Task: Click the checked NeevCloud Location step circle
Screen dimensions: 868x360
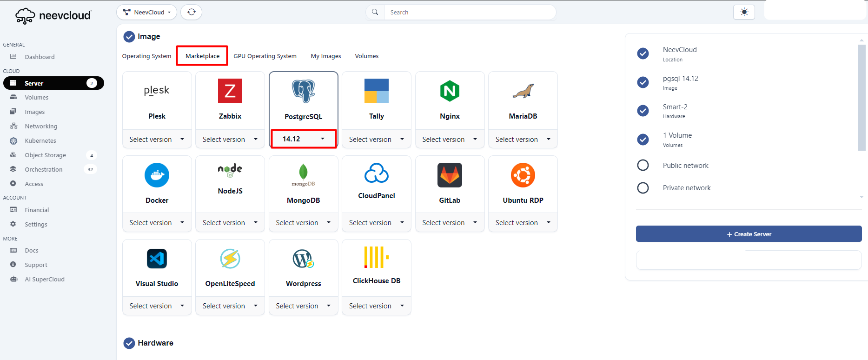Action: pos(643,53)
